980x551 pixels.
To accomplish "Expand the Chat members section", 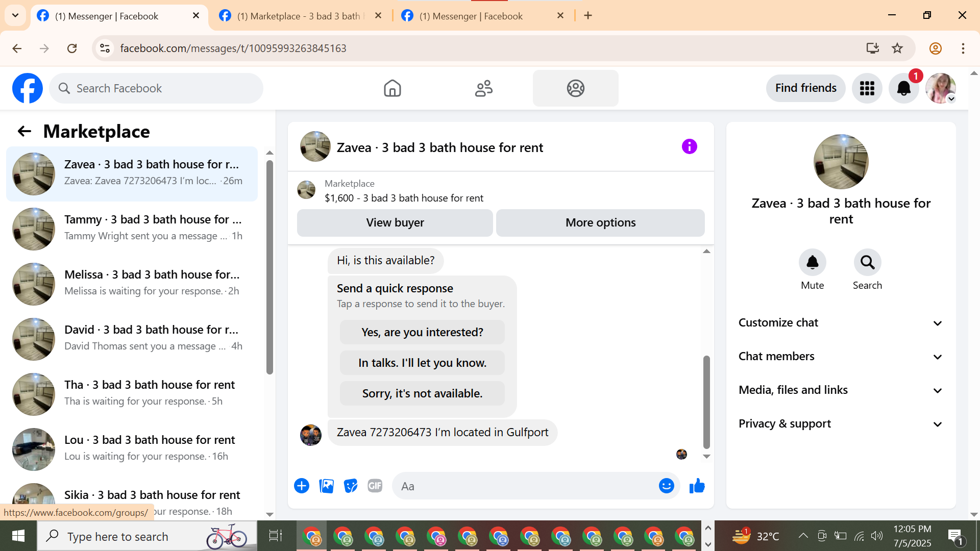I will (841, 357).
